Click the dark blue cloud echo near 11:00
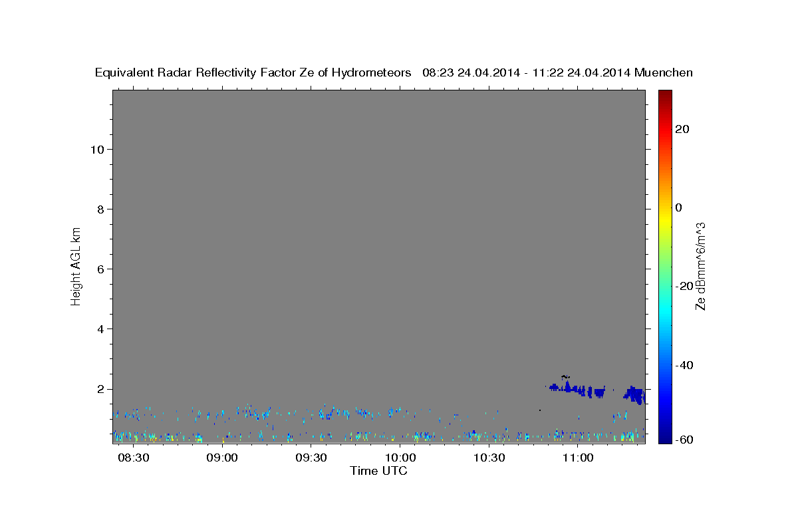The width and height of the screenshot is (798, 532). [x=576, y=389]
